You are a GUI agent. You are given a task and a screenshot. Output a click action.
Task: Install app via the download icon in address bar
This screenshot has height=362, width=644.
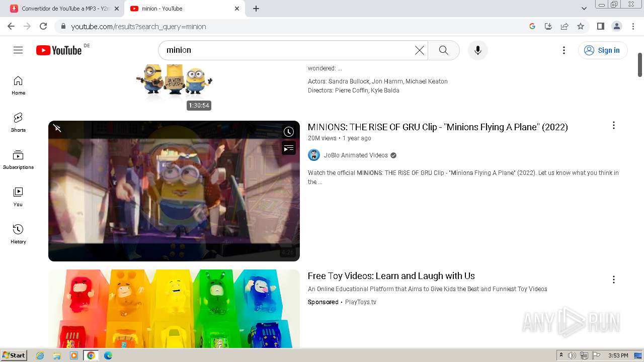pos(548,26)
